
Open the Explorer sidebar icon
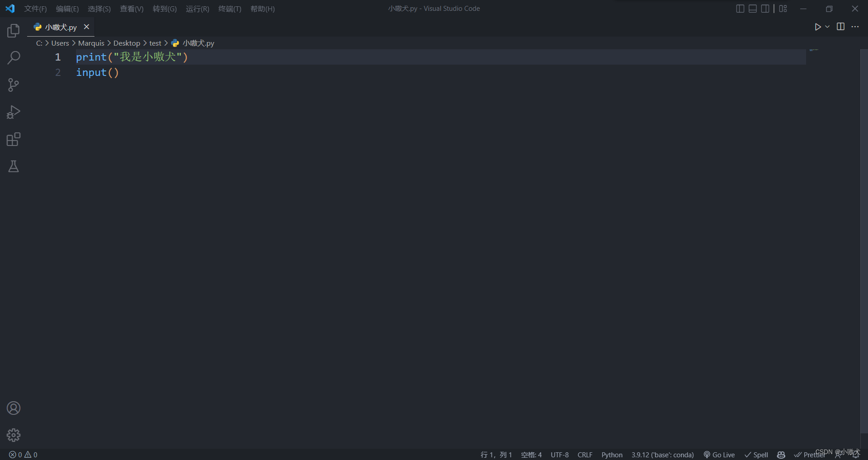click(14, 31)
